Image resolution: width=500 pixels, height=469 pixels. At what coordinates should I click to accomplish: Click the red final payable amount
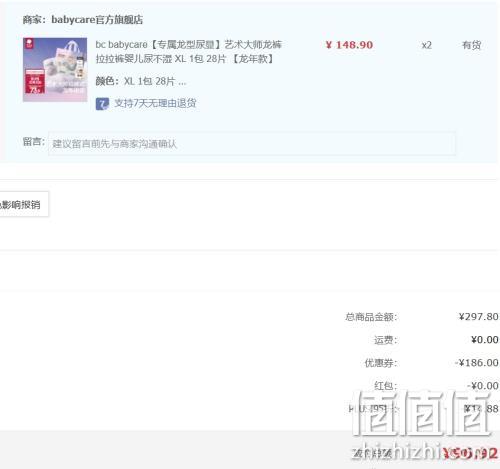(470, 453)
